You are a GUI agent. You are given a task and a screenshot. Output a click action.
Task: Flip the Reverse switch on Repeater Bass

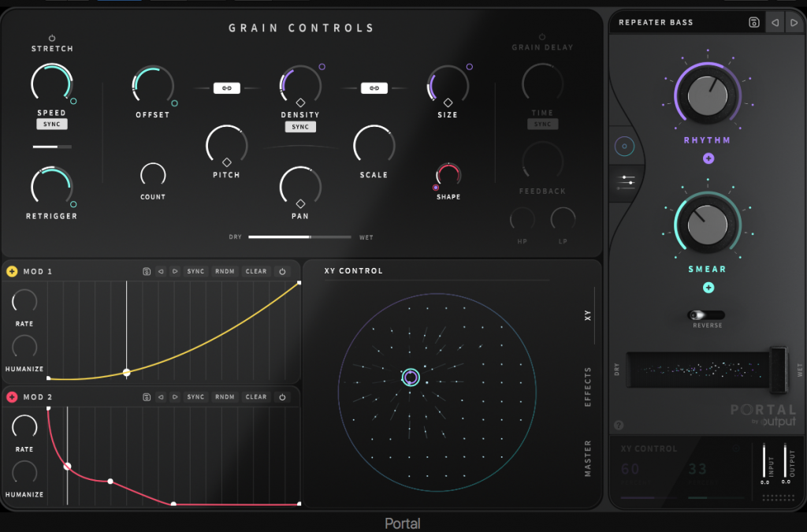pyautogui.click(x=707, y=314)
